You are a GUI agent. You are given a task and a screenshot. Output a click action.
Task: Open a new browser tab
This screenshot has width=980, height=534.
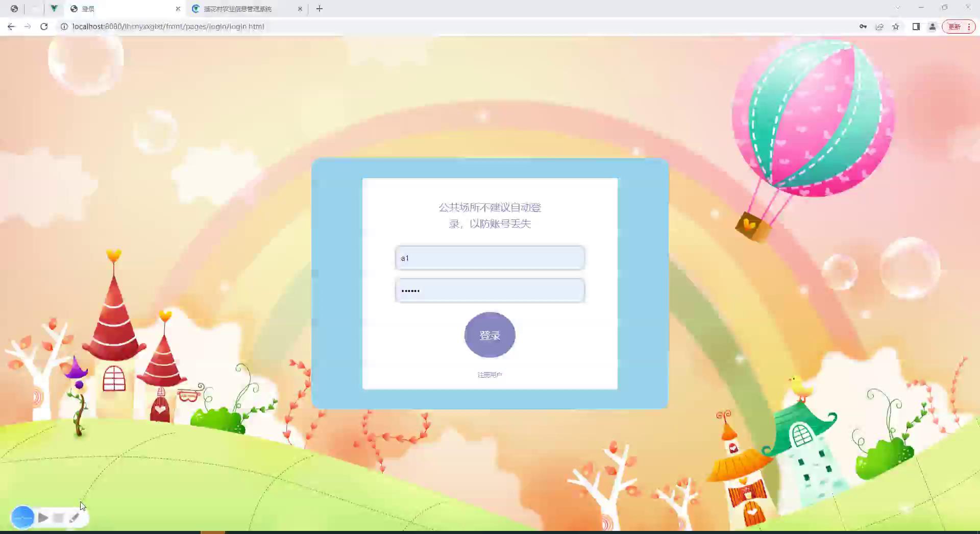coord(320,9)
